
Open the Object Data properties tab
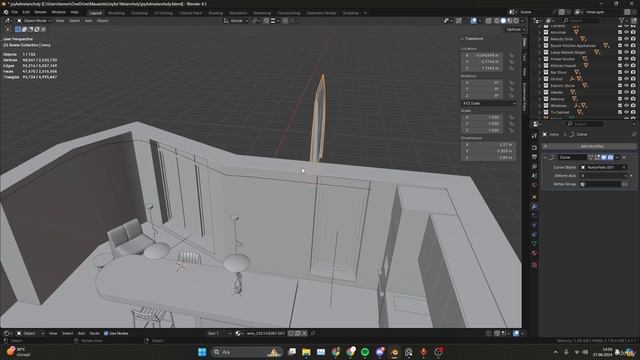tap(534, 244)
